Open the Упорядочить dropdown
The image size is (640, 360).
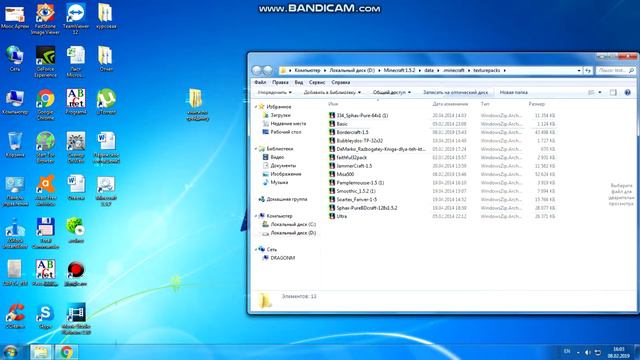[x=274, y=93]
